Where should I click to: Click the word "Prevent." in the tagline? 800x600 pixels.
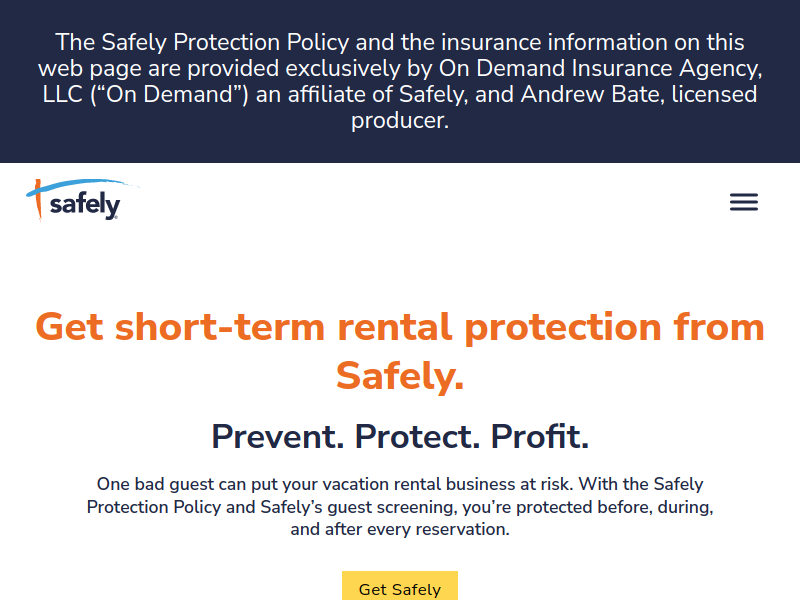click(278, 437)
